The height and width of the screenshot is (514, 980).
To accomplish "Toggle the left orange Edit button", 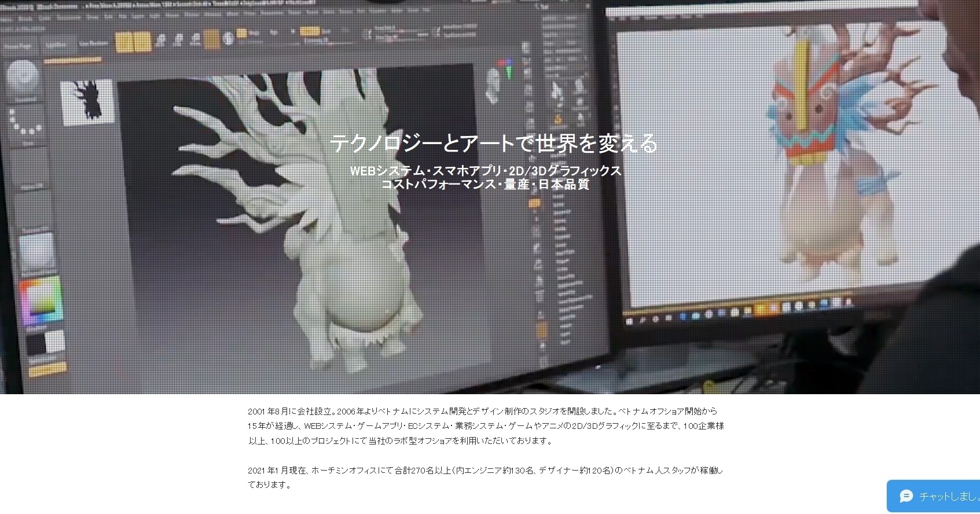I will click(124, 42).
